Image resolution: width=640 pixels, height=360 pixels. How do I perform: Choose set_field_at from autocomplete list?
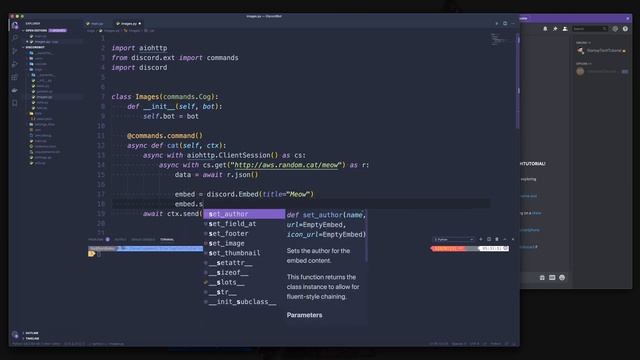pos(244,224)
